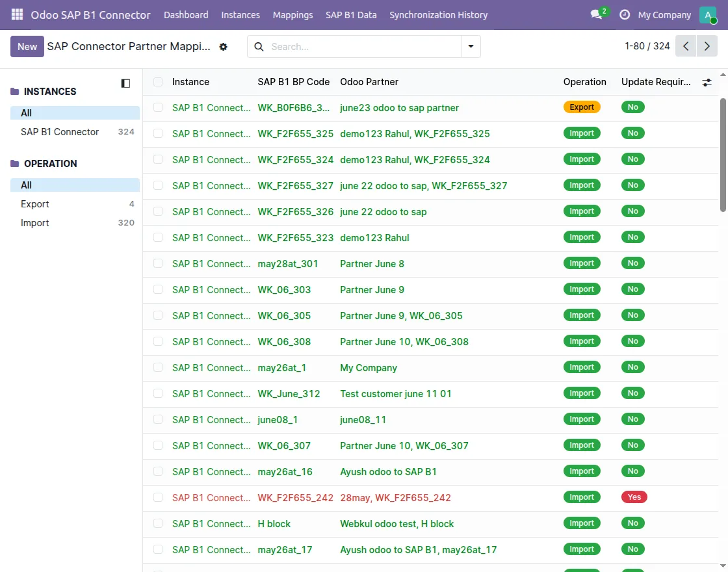
Task: Open the Mappings menu
Action: [292, 15]
